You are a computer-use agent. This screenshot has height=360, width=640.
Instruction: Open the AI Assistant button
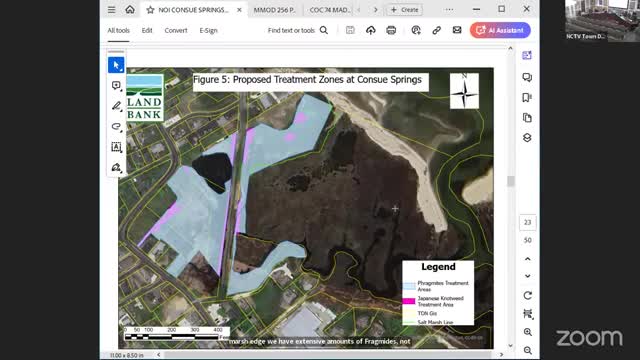click(500, 30)
